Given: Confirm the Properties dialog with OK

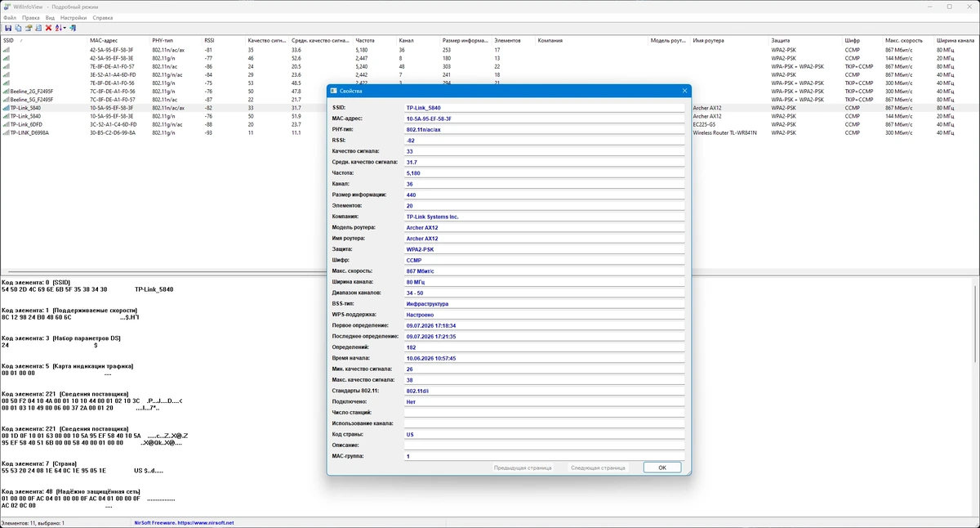Looking at the screenshot, I should point(662,468).
